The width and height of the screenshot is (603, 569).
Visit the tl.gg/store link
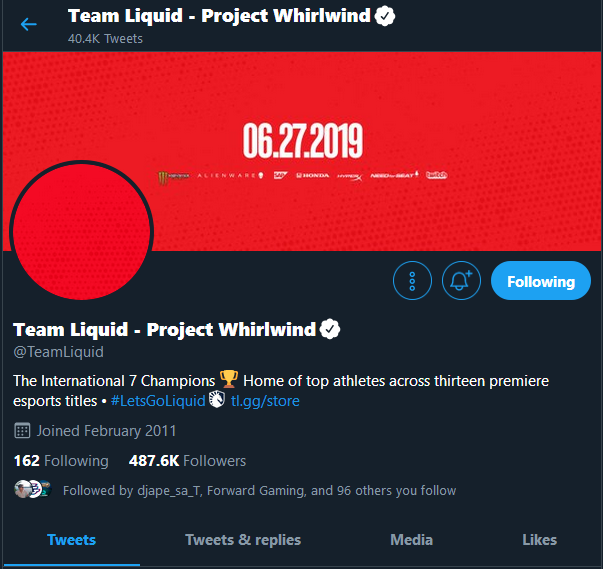265,401
